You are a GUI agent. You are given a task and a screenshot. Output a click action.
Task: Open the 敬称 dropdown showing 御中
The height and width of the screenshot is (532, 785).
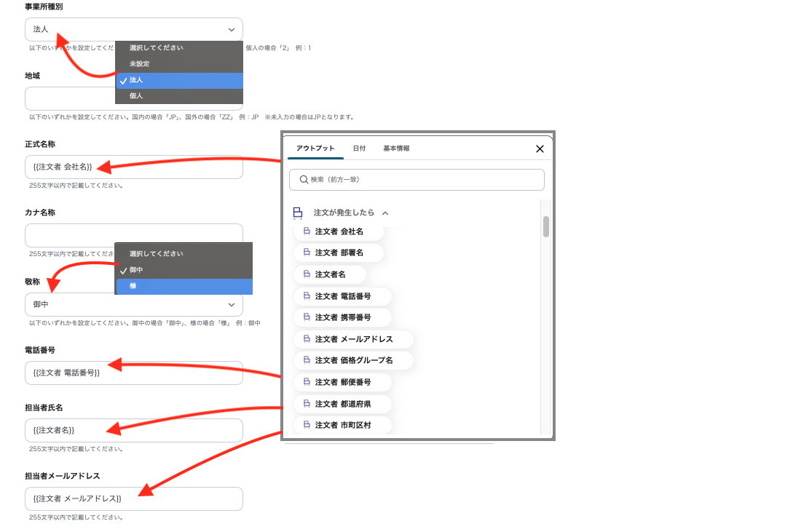(134, 304)
